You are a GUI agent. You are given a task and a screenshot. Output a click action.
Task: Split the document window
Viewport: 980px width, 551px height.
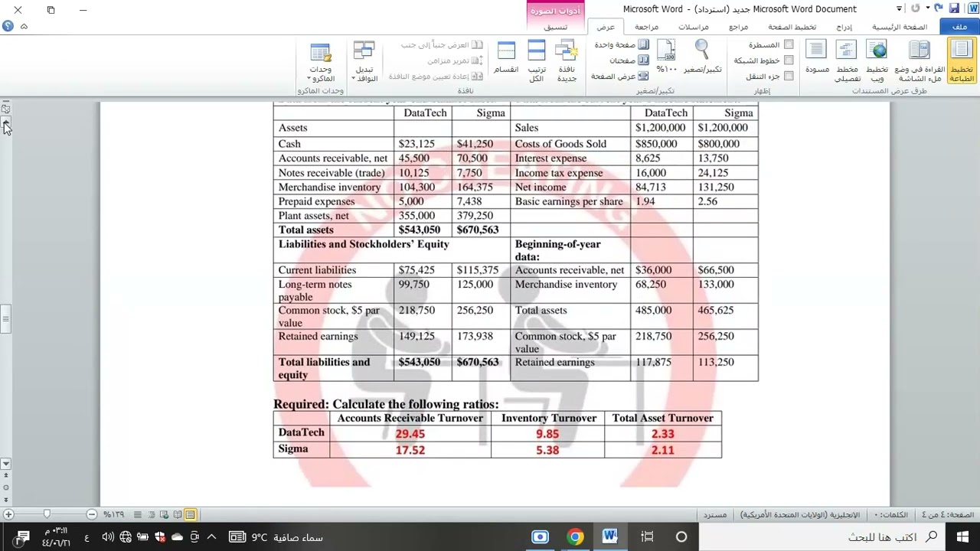(506, 57)
